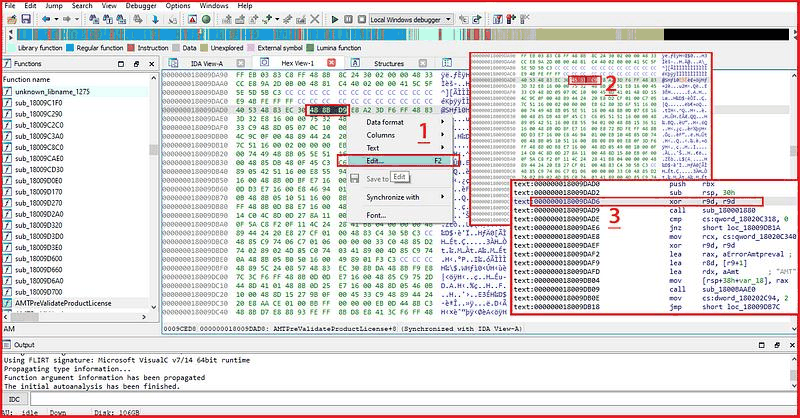
Task: Click the IDC language button
Action: pyautogui.click(x=15, y=399)
